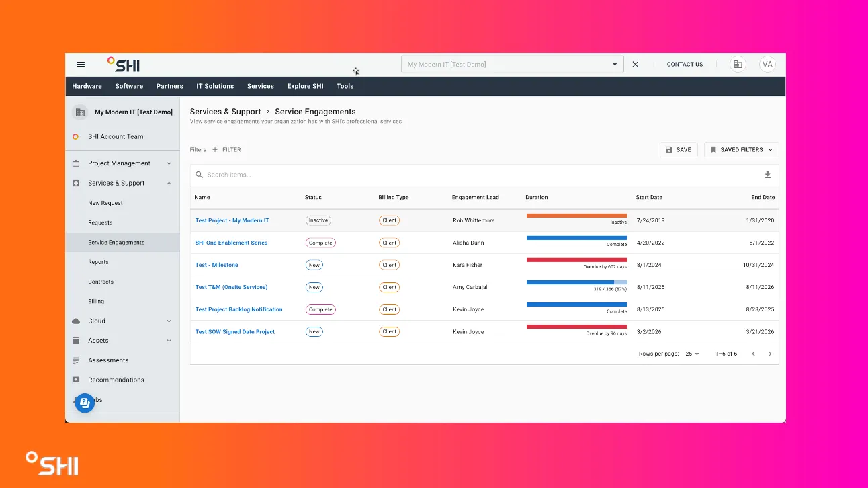The image size is (868, 488).
Task: Click the plus icon to add filter
Action: (x=215, y=150)
